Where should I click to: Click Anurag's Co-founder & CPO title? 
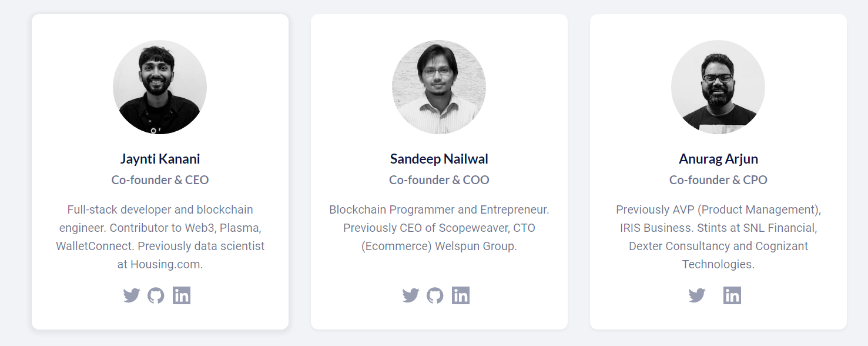point(718,180)
